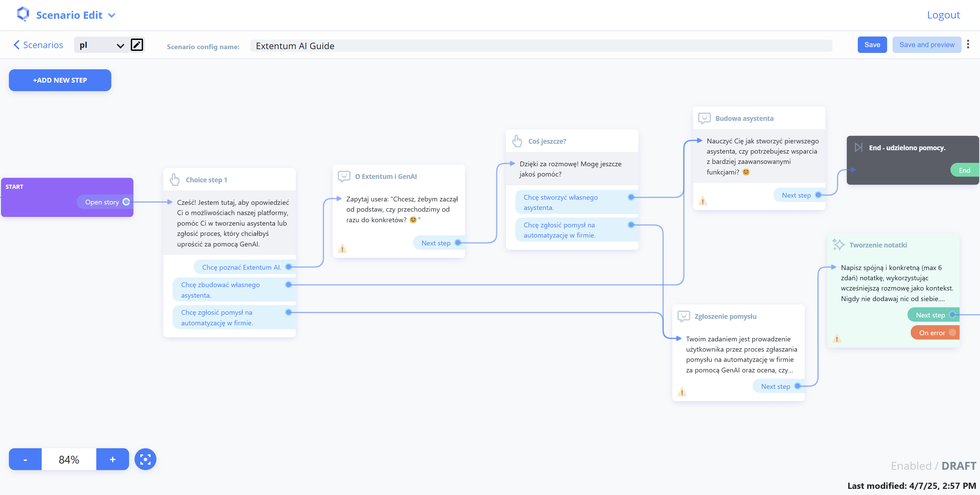Click the Open story connector port
Screen dimensions: 980x495
126,202
